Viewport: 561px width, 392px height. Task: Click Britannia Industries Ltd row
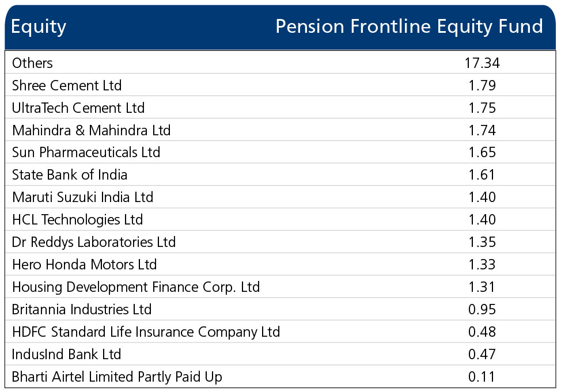coord(280,309)
